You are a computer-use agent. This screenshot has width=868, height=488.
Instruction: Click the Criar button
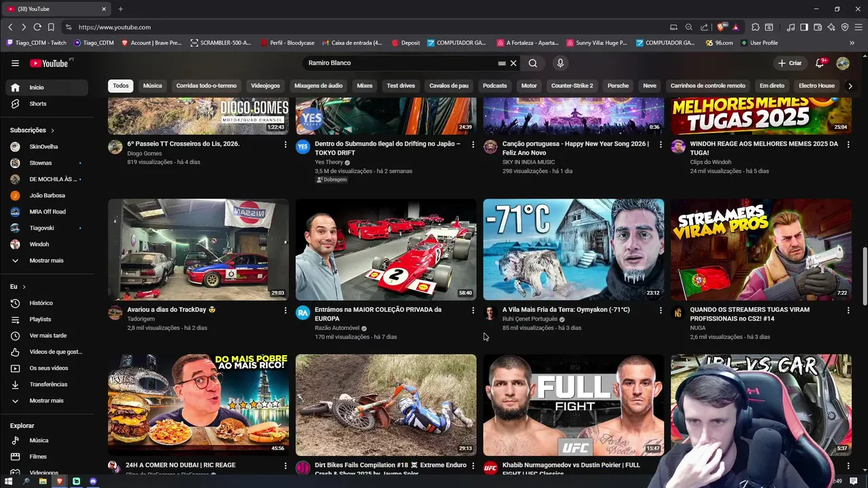pyautogui.click(x=790, y=63)
